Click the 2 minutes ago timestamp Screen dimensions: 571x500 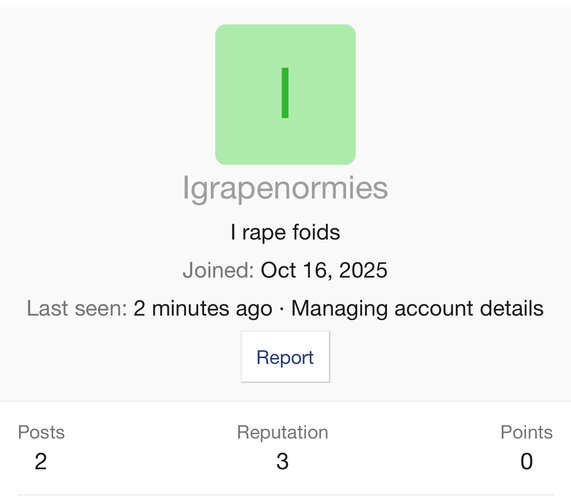click(203, 308)
